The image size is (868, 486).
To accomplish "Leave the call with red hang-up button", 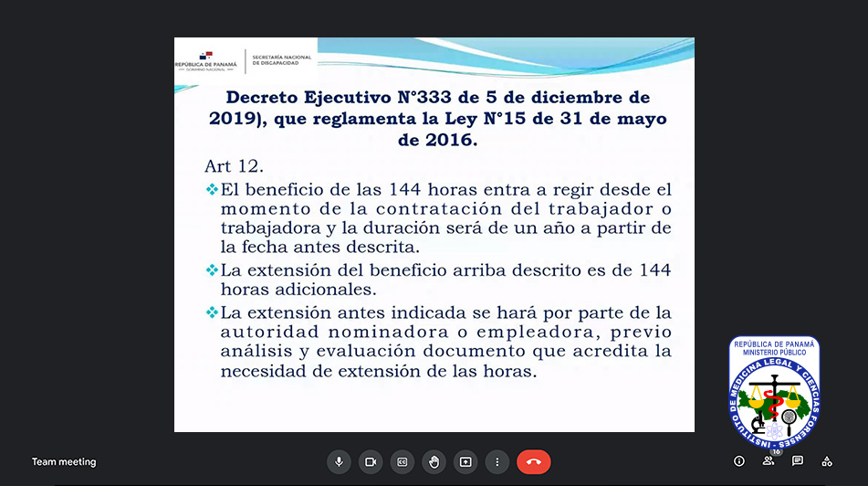I will [534, 461].
